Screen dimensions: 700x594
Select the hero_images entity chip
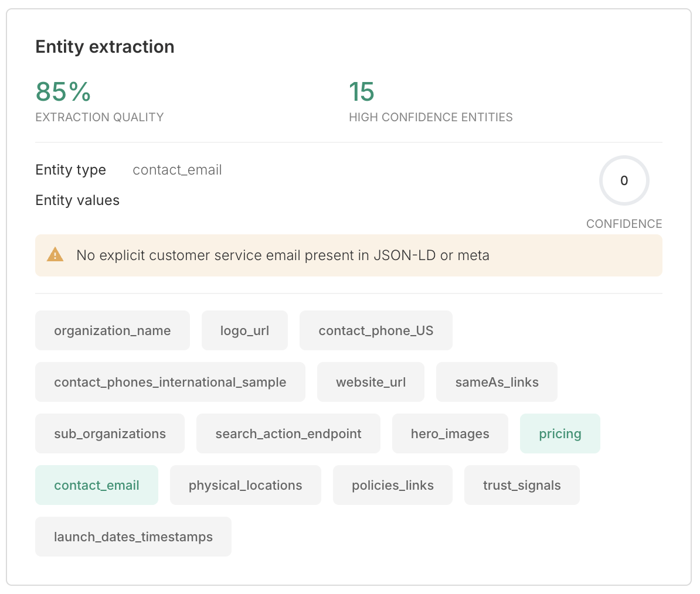(x=450, y=433)
